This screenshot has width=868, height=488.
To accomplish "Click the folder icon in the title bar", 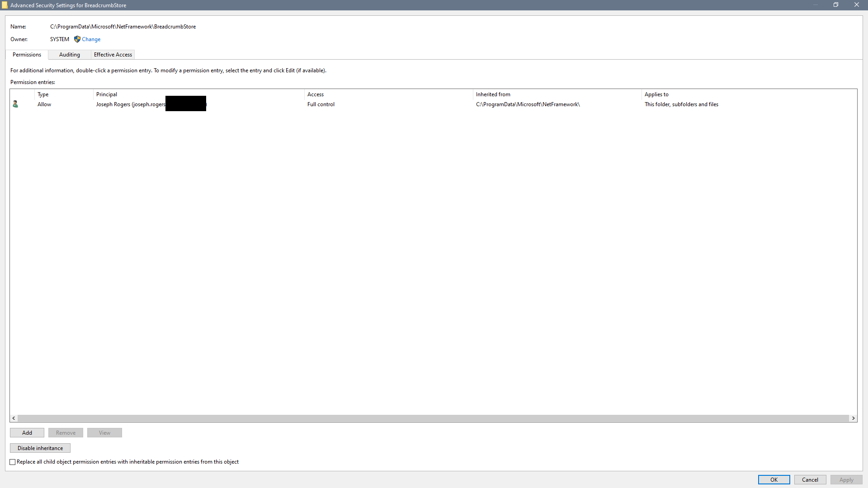I will tap(5, 5).
